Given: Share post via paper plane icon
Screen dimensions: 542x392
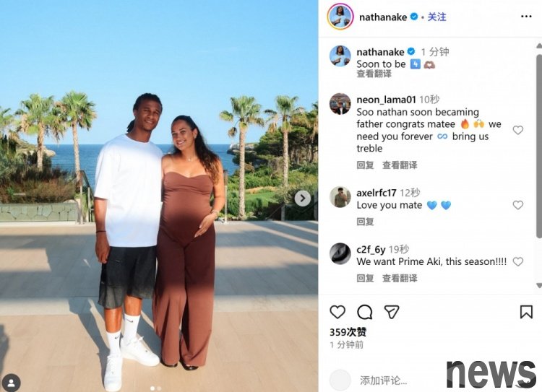Looking at the screenshot, I should coord(392,312).
